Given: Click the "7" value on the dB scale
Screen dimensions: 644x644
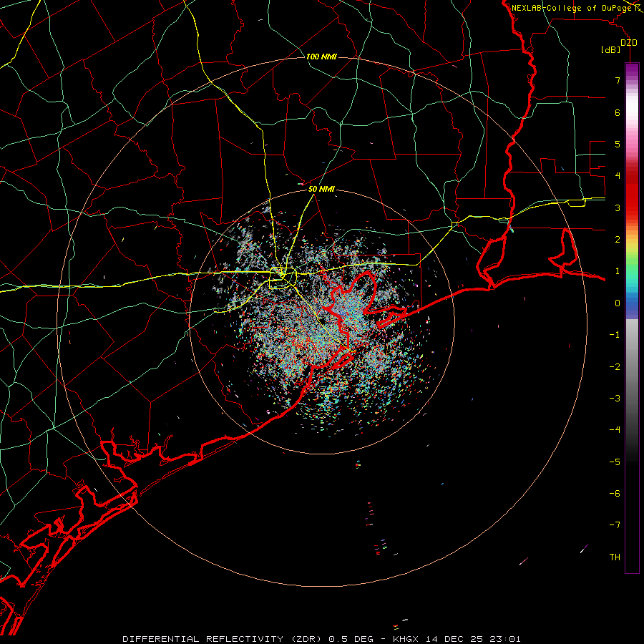Looking at the screenshot, I should 618,80.
